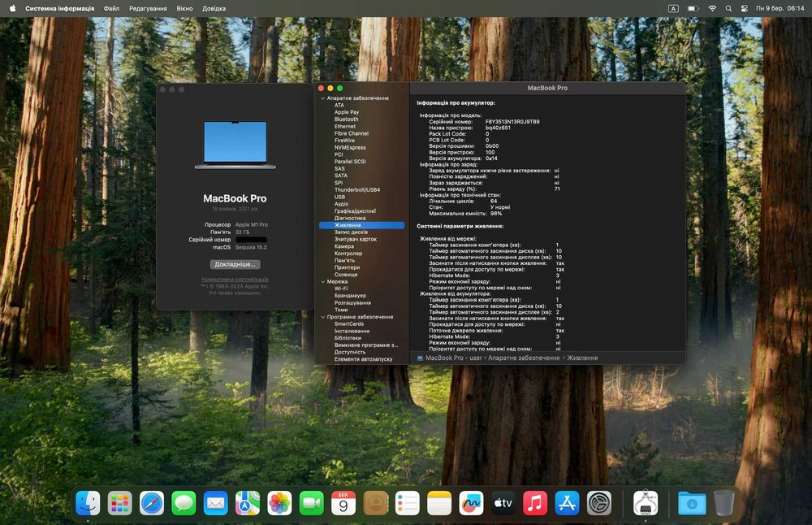Click the Wi-Fi status icon in menu bar
This screenshot has height=525, width=812.
(712, 8)
